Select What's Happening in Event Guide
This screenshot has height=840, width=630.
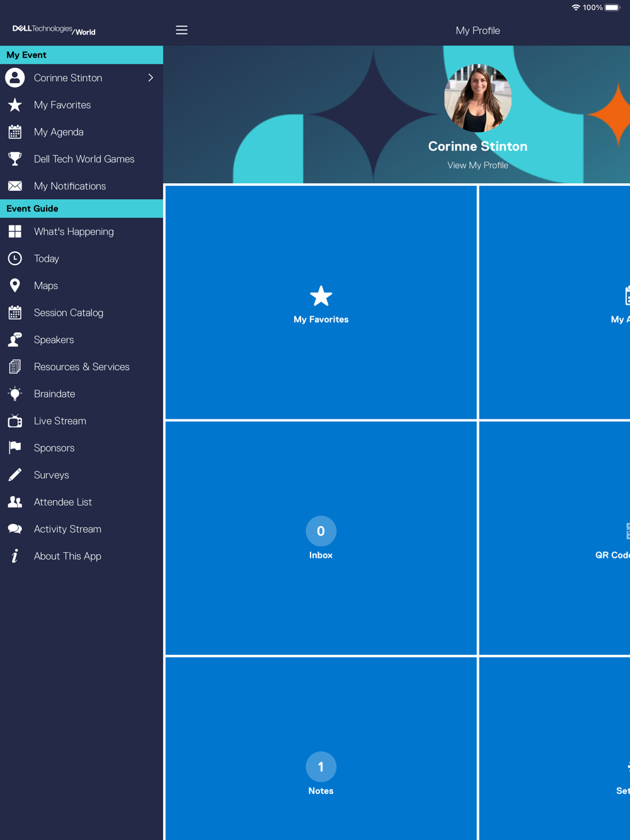[x=81, y=231]
